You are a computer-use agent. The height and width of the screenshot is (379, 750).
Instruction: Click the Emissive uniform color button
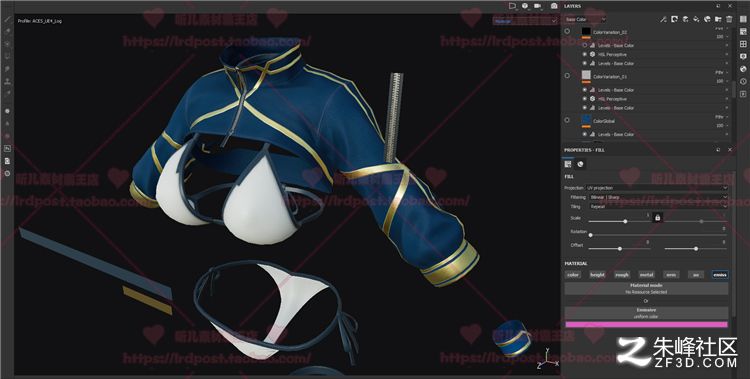click(646, 313)
